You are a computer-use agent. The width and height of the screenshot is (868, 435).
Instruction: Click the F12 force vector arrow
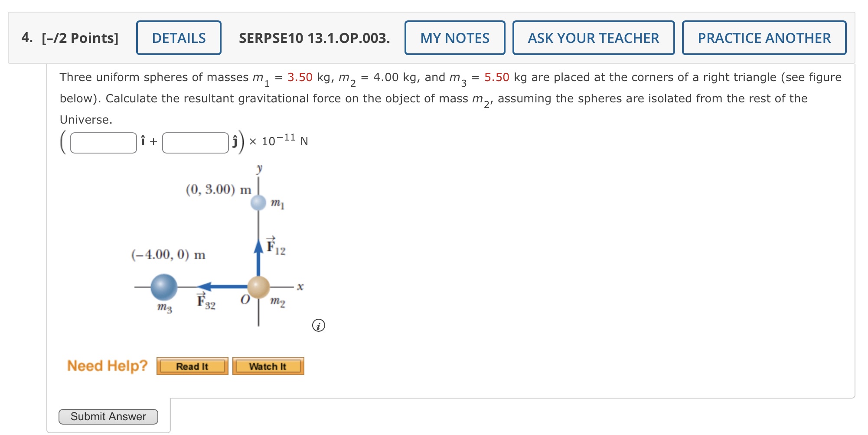pos(258,256)
